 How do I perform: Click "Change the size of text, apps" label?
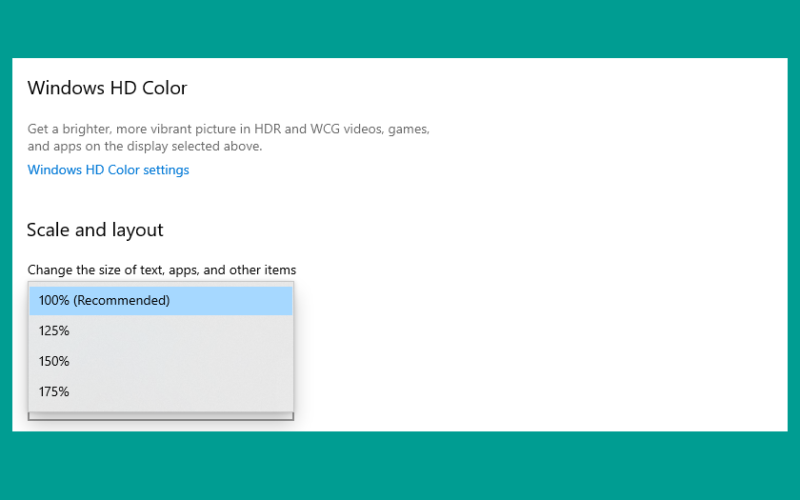click(162, 269)
